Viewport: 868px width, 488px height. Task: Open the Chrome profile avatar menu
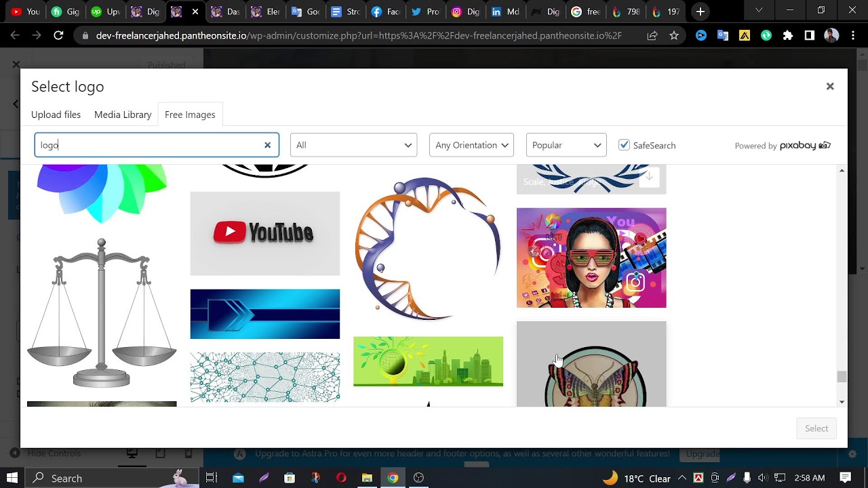(x=831, y=35)
